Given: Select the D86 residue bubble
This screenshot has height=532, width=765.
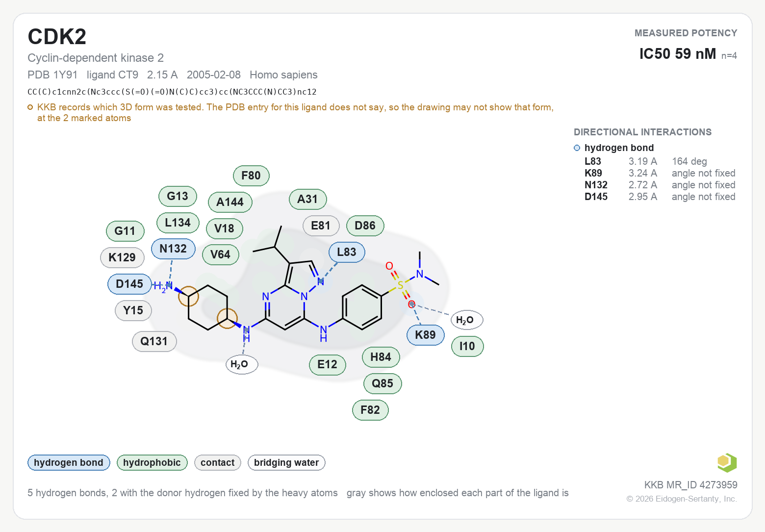Looking at the screenshot, I should [x=365, y=226].
